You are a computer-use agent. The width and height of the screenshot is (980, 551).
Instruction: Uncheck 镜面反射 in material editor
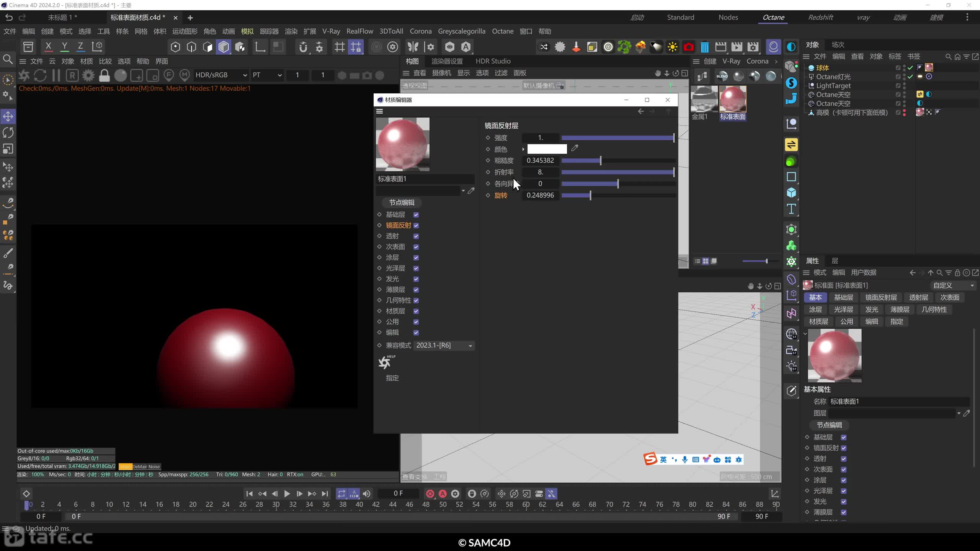(x=416, y=225)
